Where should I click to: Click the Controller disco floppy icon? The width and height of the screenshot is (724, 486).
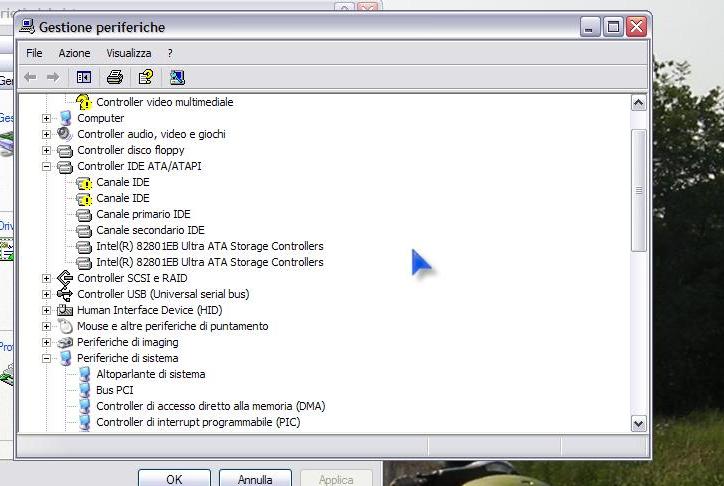(x=65, y=150)
